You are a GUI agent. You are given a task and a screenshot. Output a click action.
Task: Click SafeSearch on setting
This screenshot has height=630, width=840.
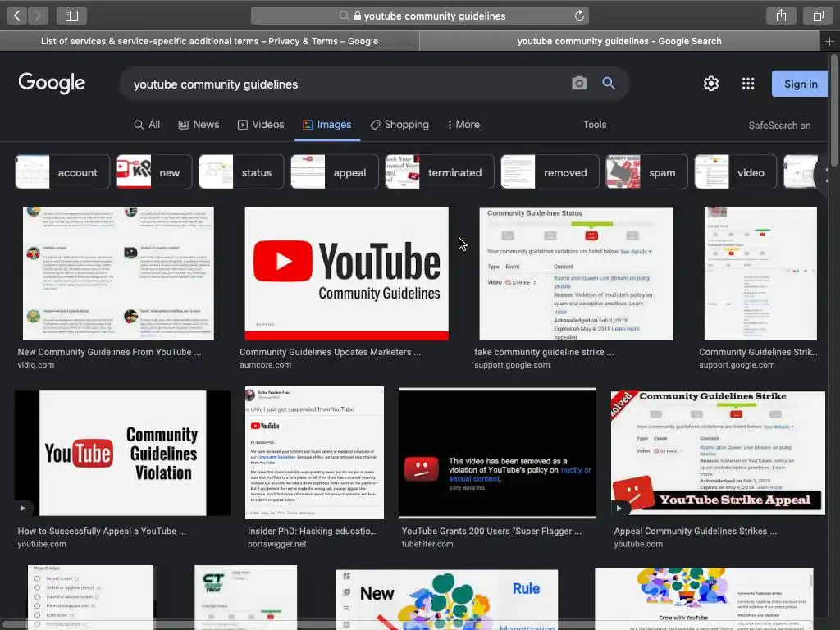pos(779,126)
